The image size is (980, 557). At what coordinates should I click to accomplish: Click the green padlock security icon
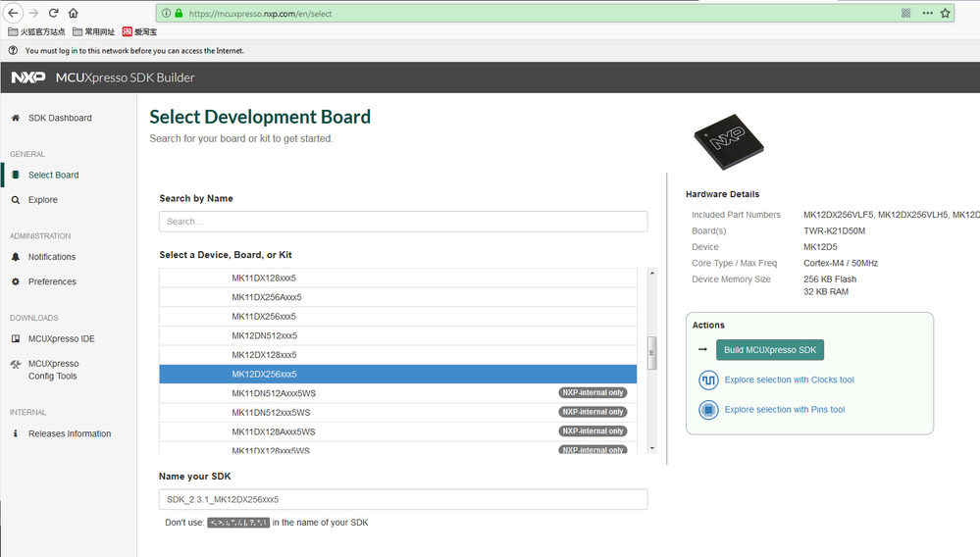[x=179, y=13]
